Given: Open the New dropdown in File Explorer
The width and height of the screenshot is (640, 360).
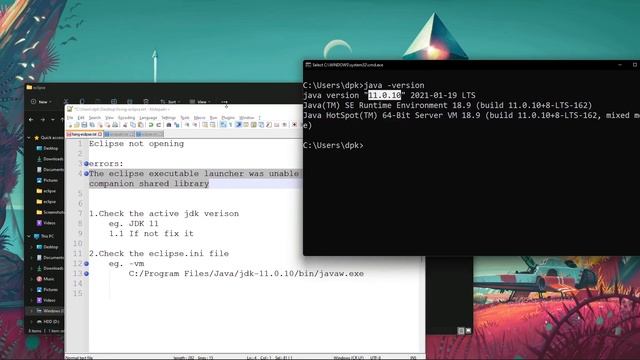Looking at the screenshot, I should pos(41,102).
